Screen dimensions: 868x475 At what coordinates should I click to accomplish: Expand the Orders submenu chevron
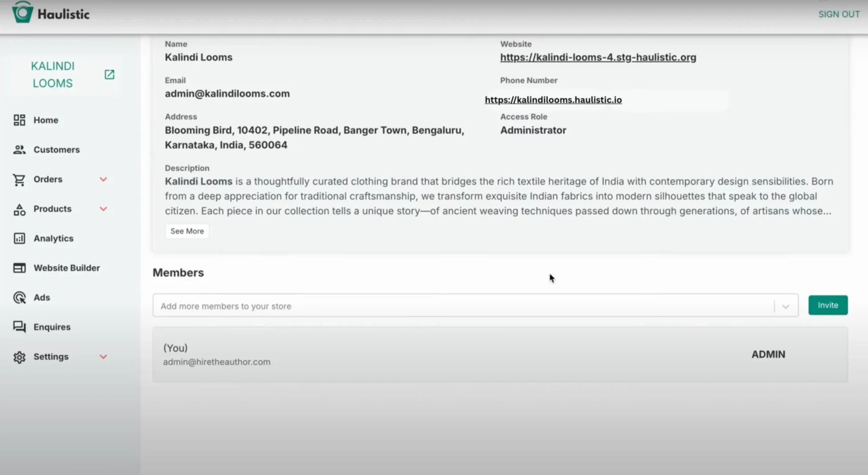click(x=103, y=179)
